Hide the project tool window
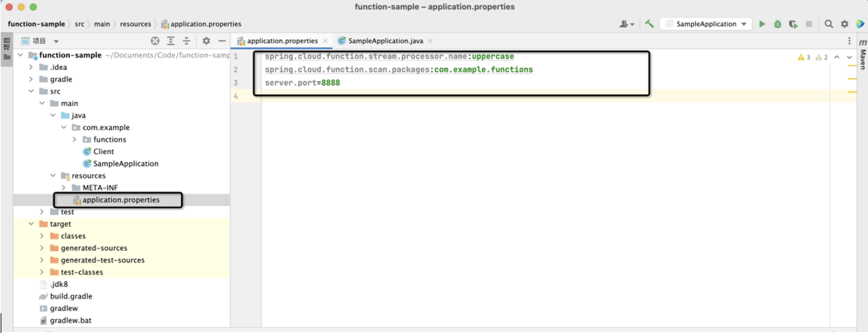 click(x=222, y=41)
